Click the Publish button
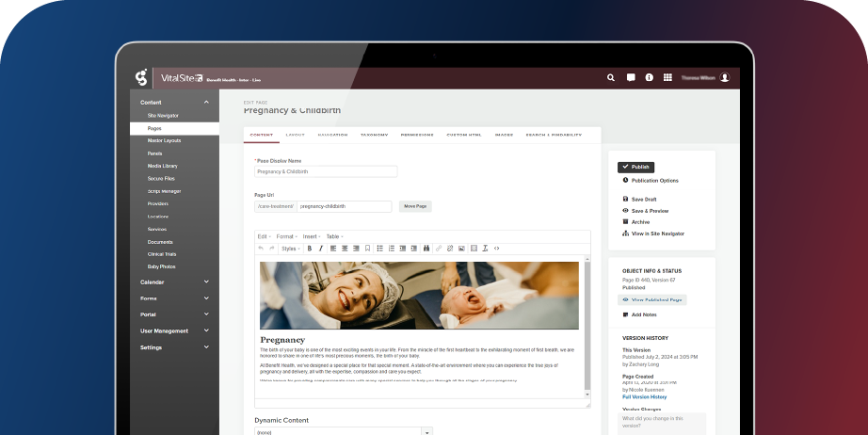Image resolution: width=868 pixels, height=435 pixels. [635, 167]
